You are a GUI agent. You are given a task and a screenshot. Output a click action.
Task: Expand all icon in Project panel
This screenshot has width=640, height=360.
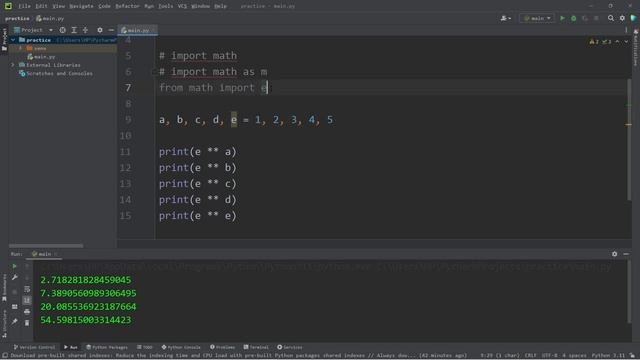(x=74, y=30)
